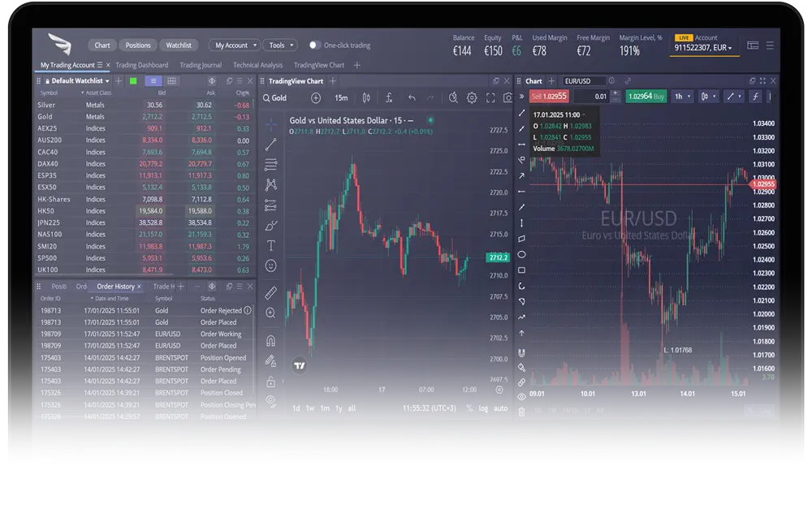The height and width of the screenshot is (505, 812).
Task: Undo last action in TradingView chart
Action: coord(412,98)
